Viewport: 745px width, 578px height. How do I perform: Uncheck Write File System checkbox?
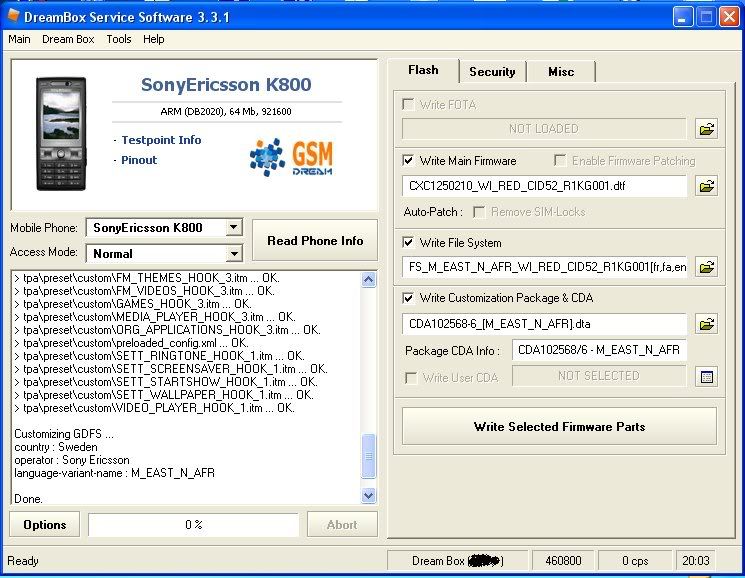408,243
